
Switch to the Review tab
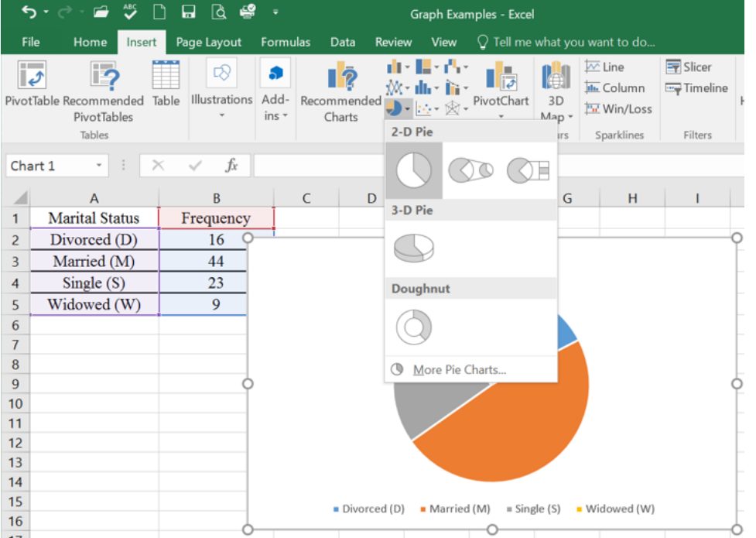393,42
